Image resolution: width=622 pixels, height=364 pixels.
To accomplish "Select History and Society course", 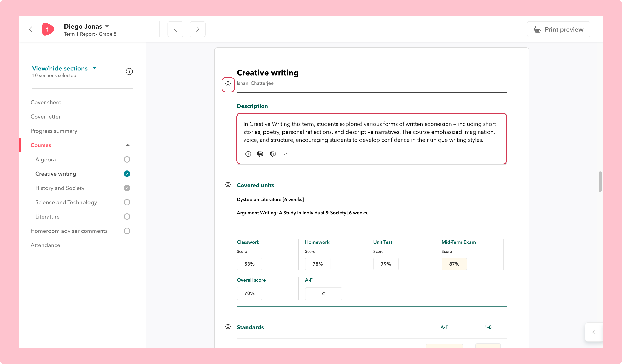I will pos(60,188).
